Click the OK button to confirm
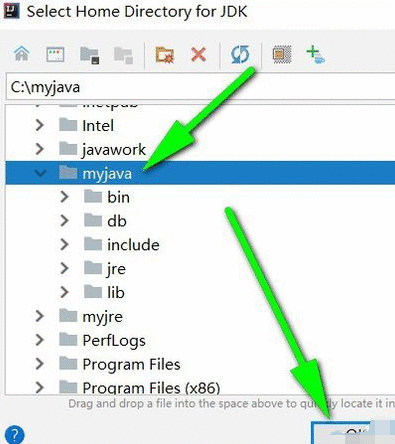Viewport: 395px width, 444px height. pos(353,433)
